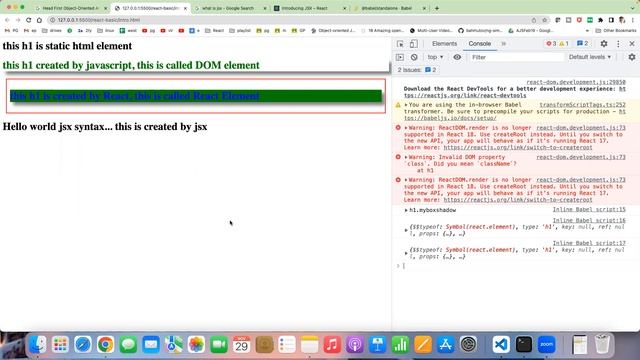Open the babeljs.io docs setup link
This screenshot has width=640, height=360.
click(x=450, y=118)
